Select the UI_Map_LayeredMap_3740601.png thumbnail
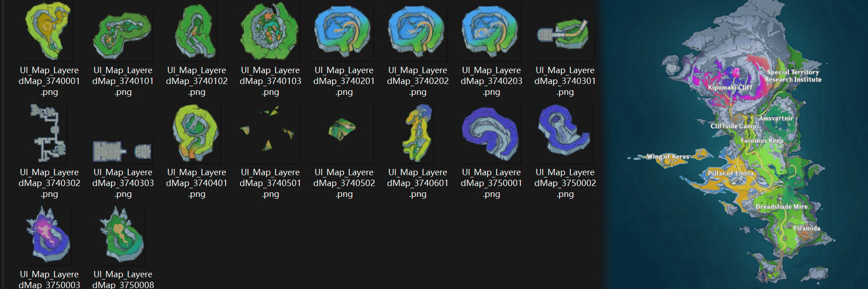Screen dimensions: 868x289 (418, 133)
